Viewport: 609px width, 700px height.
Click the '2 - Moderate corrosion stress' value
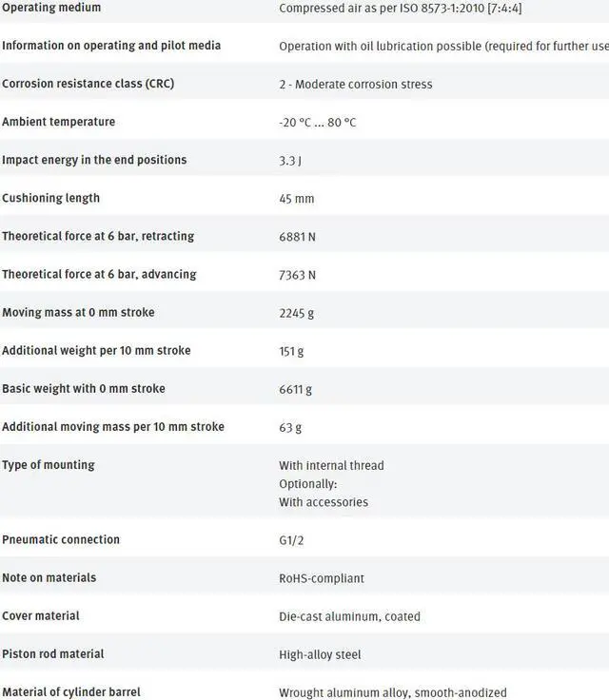[355, 85]
